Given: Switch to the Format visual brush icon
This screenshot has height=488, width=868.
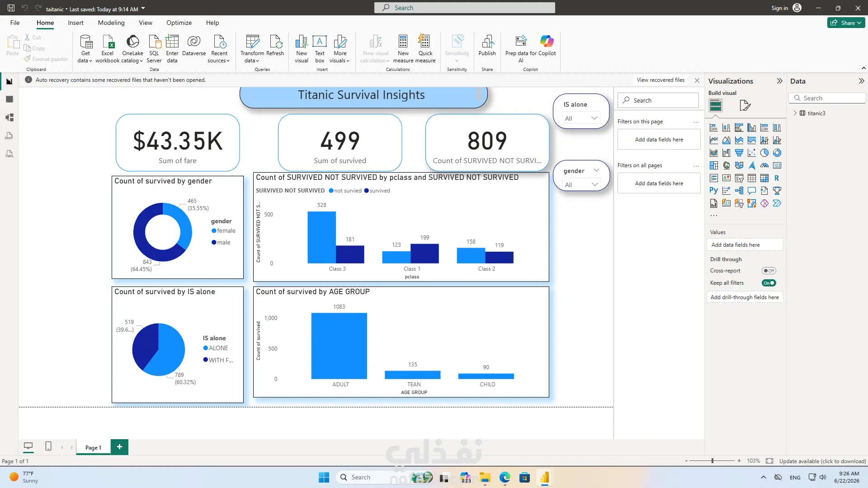Looking at the screenshot, I should coord(745,106).
